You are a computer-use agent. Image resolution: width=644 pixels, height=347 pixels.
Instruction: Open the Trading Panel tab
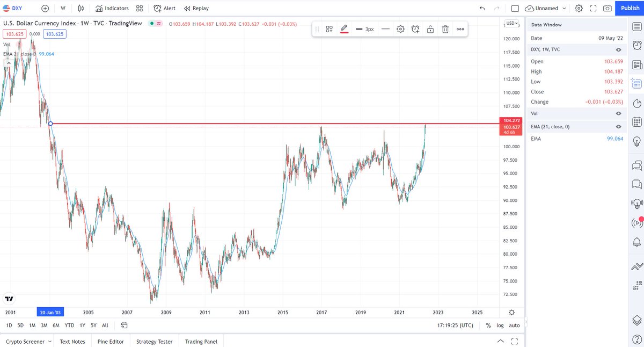coord(201,341)
